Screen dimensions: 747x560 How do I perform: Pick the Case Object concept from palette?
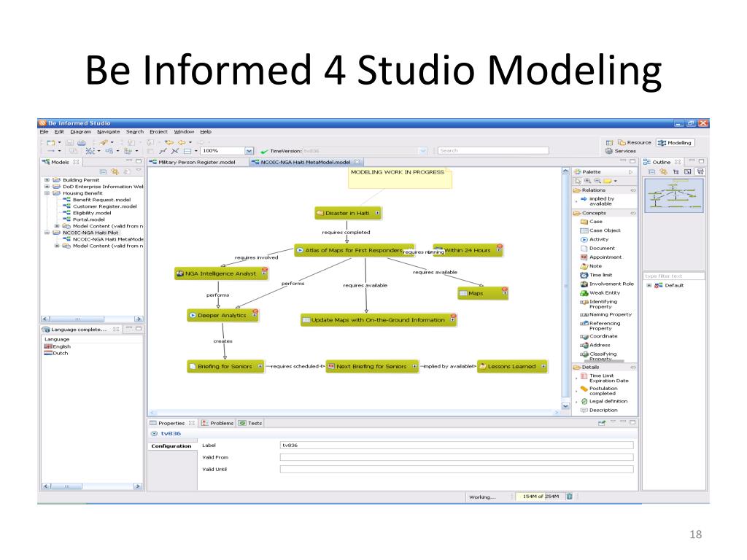pos(600,230)
